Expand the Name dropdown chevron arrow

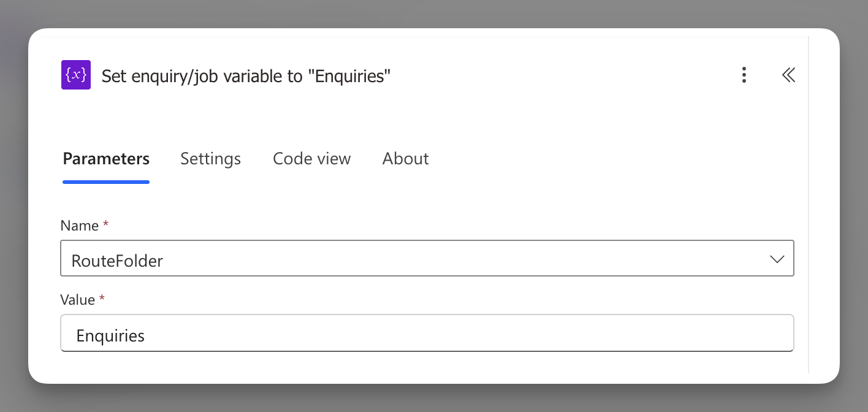point(777,259)
